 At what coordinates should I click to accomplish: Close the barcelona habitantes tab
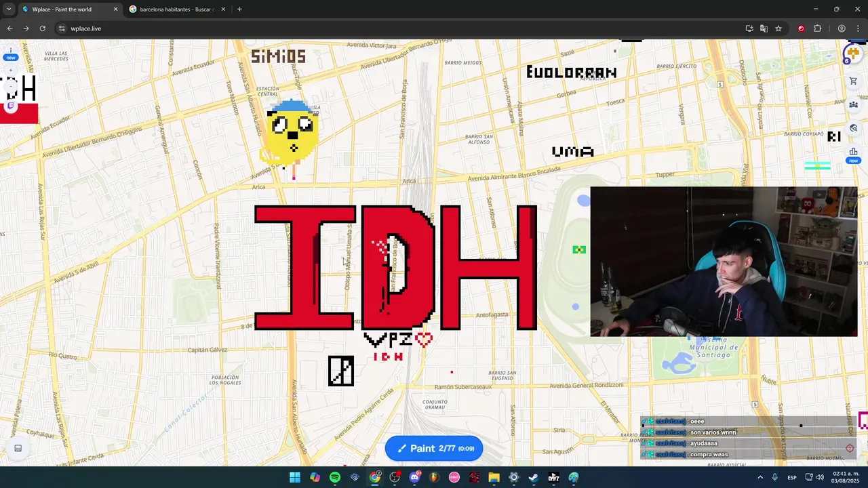pyautogui.click(x=224, y=9)
